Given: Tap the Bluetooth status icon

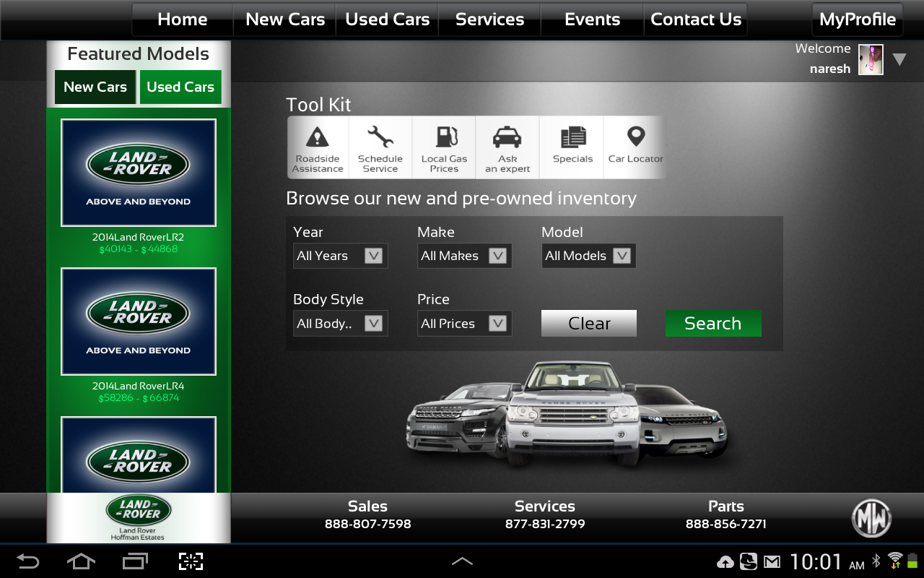Looking at the screenshot, I should pos(877,561).
